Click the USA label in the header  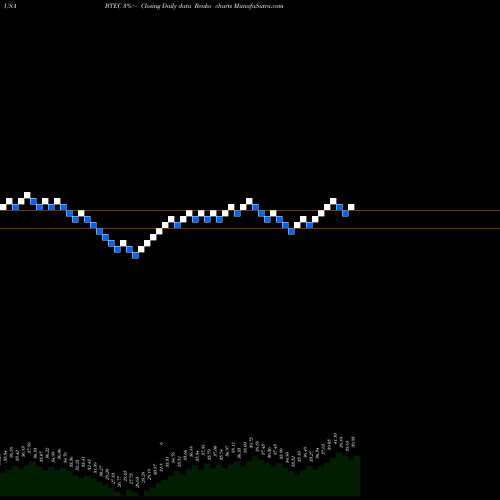[x=11, y=6]
